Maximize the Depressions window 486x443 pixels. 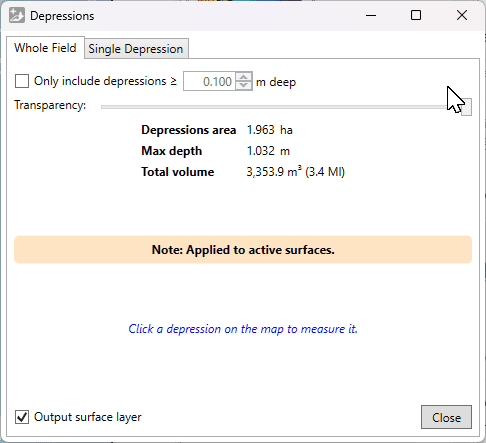point(416,15)
